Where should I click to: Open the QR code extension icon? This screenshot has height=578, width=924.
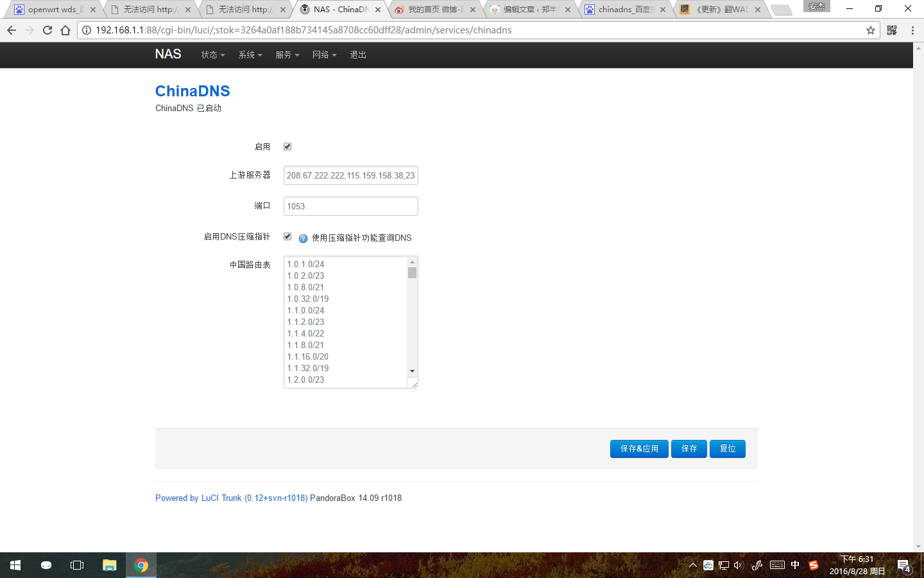coord(892,30)
